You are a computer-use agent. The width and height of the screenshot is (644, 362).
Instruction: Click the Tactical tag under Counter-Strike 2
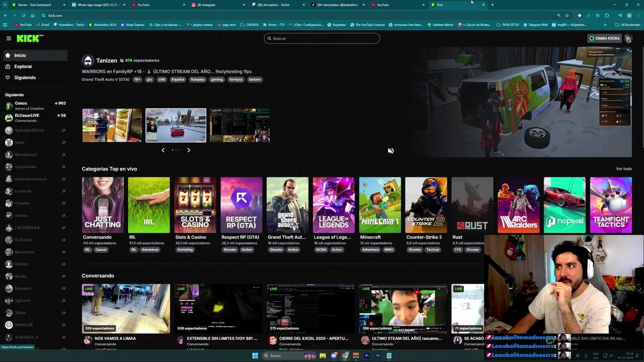pos(433,250)
